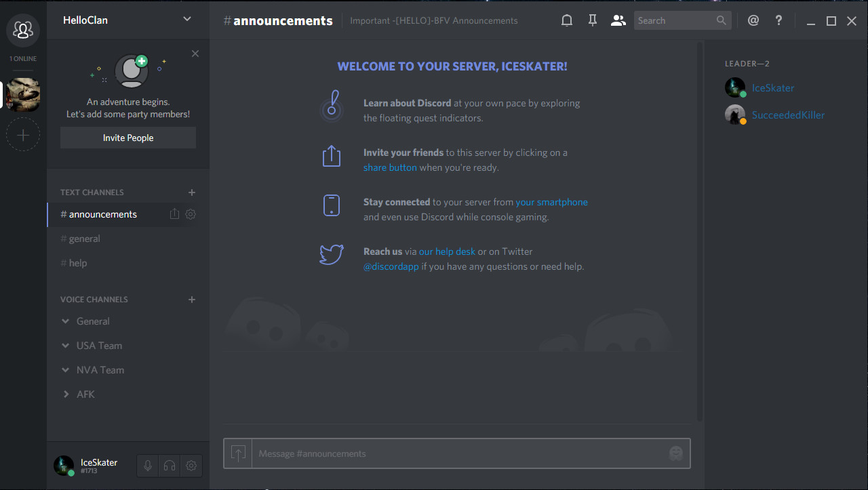Open recent mentions

click(x=753, y=20)
